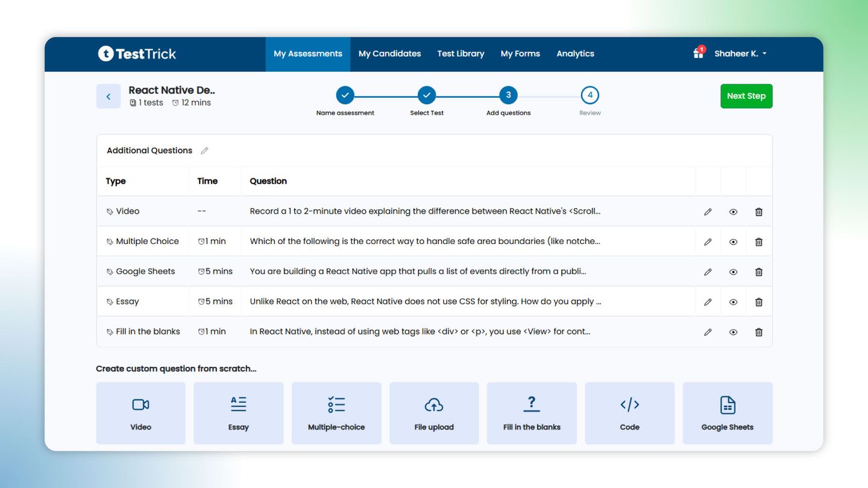Click the '1 tests' count label

point(146,103)
